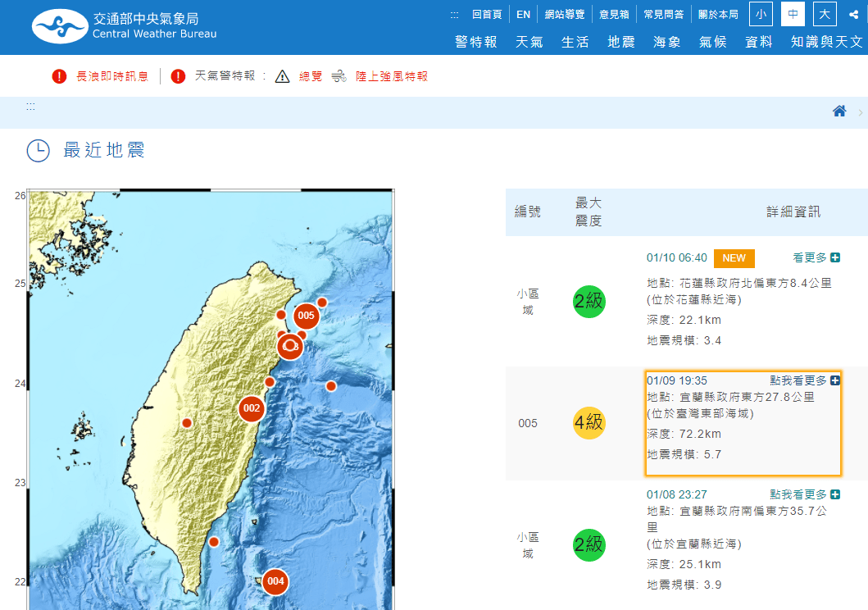Click the 01/08 23:27 date text

point(676,495)
